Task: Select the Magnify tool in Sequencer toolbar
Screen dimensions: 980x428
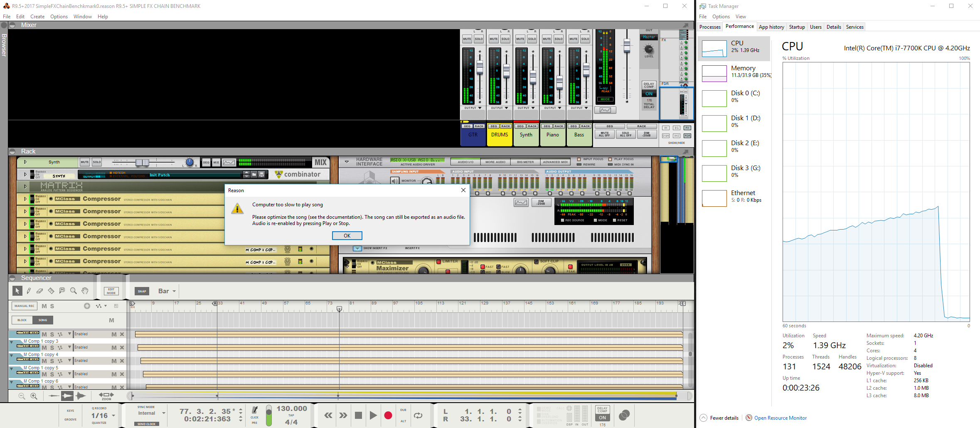Action: pyautogui.click(x=74, y=291)
